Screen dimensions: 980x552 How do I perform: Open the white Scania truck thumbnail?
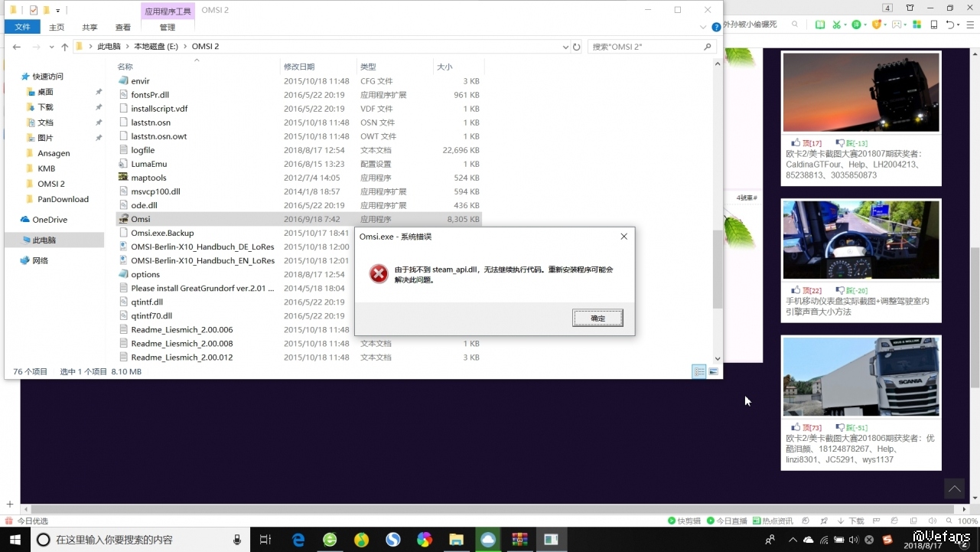point(861,377)
